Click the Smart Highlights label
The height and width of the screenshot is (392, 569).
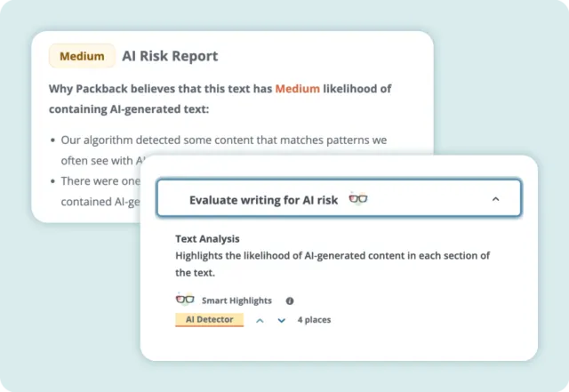(x=236, y=300)
